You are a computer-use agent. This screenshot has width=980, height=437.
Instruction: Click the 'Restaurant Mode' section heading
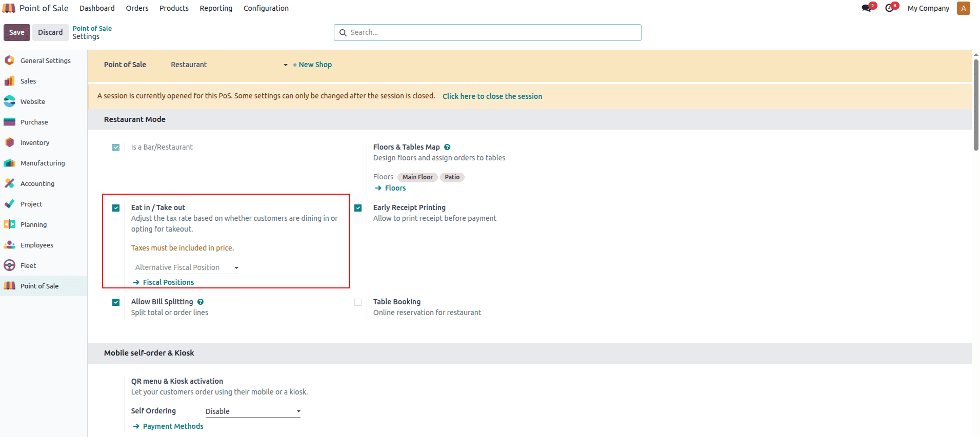[135, 119]
